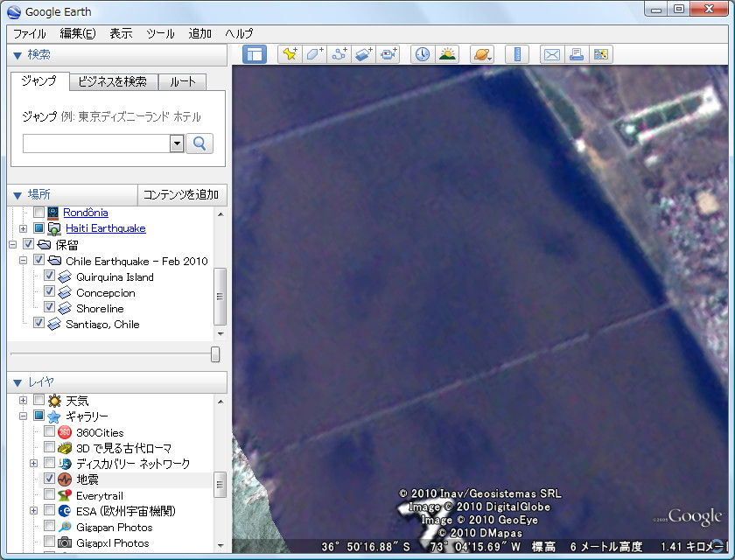Click the overlay opacity slider handle
The height and width of the screenshot is (560, 735).
[x=215, y=354]
